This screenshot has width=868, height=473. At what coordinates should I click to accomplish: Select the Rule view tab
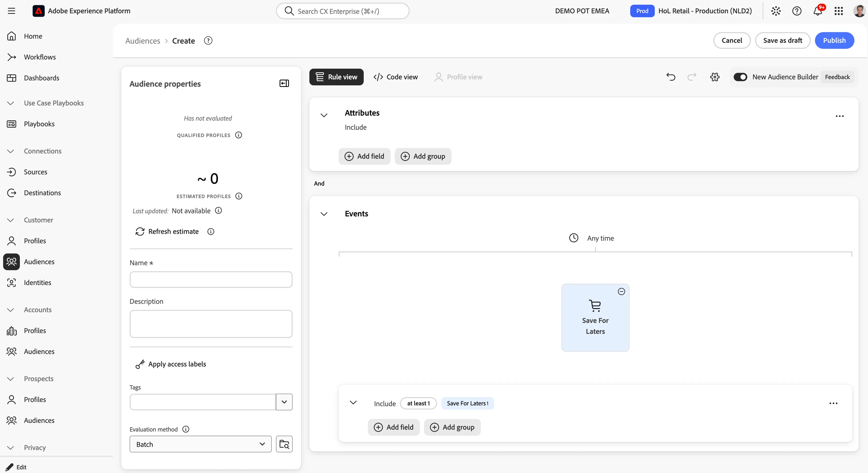pyautogui.click(x=336, y=77)
